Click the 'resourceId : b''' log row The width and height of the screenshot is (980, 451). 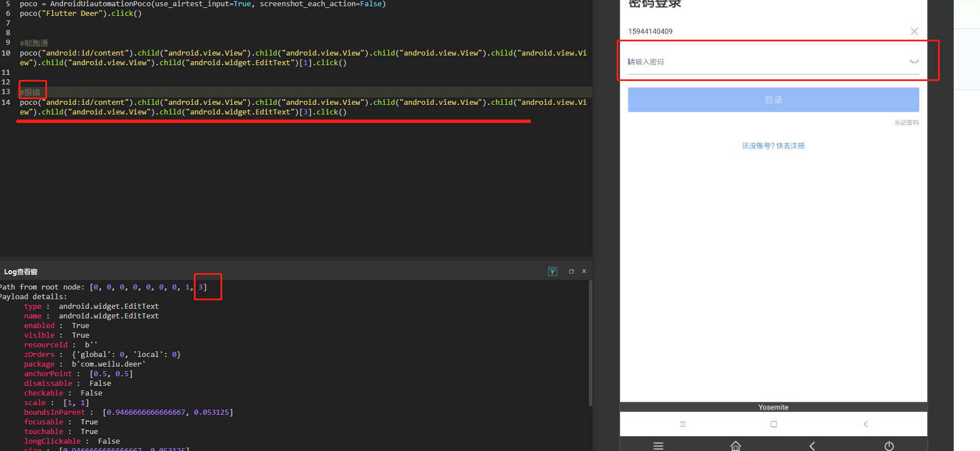click(61, 345)
